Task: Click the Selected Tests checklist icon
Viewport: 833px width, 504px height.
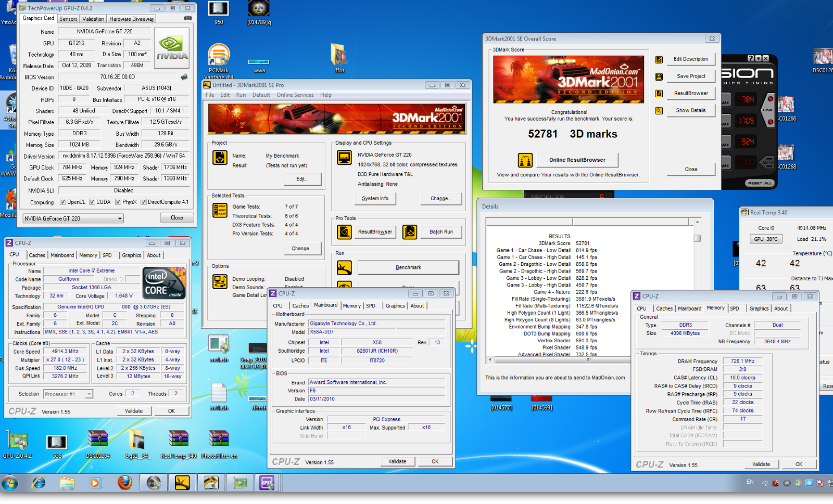Action: pyautogui.click(x=220, y=210)
